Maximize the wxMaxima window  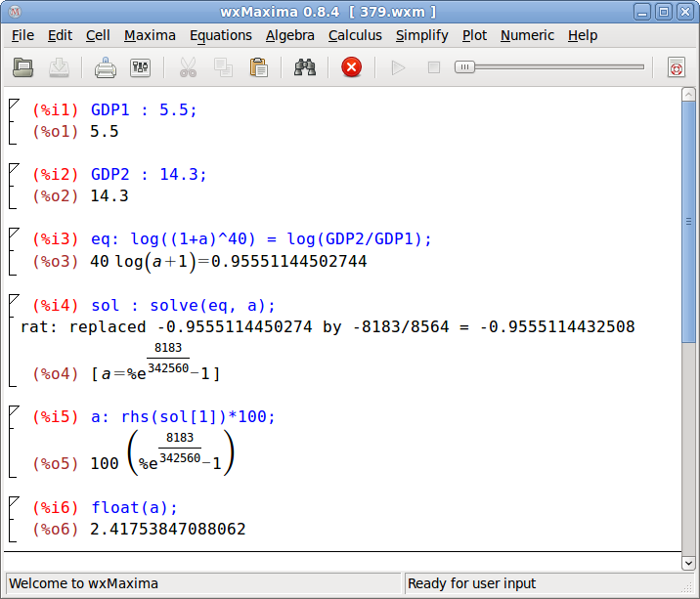point(664,12)
